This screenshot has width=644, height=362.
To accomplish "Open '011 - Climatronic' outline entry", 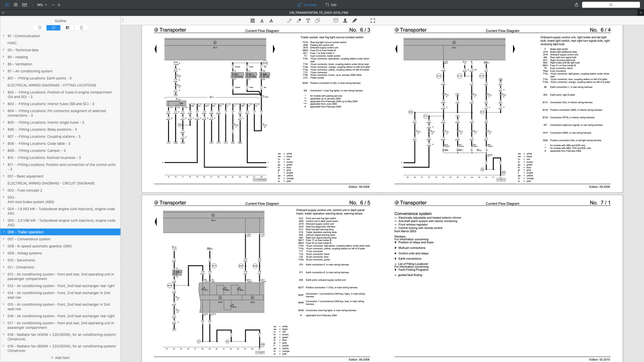I will click(x=21, y=267).
